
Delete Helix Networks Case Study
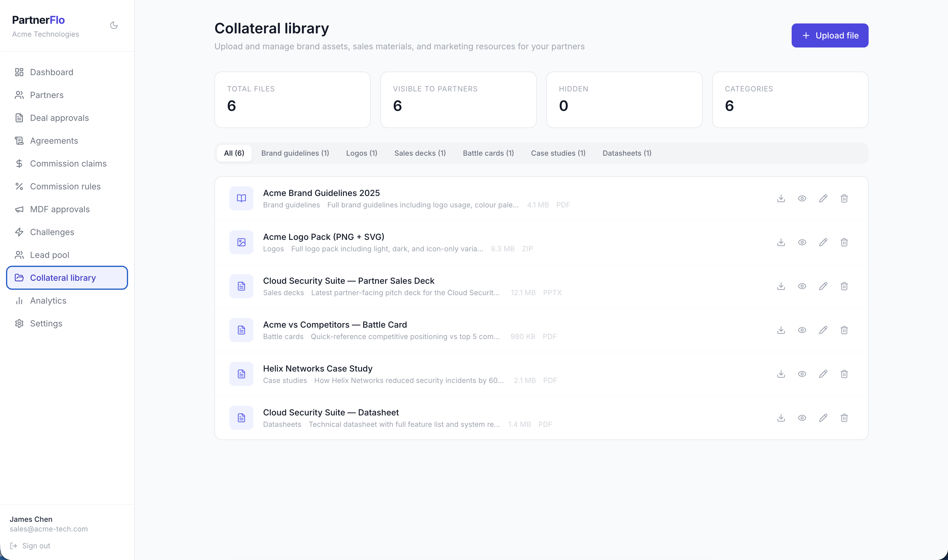tap(844, 374)
